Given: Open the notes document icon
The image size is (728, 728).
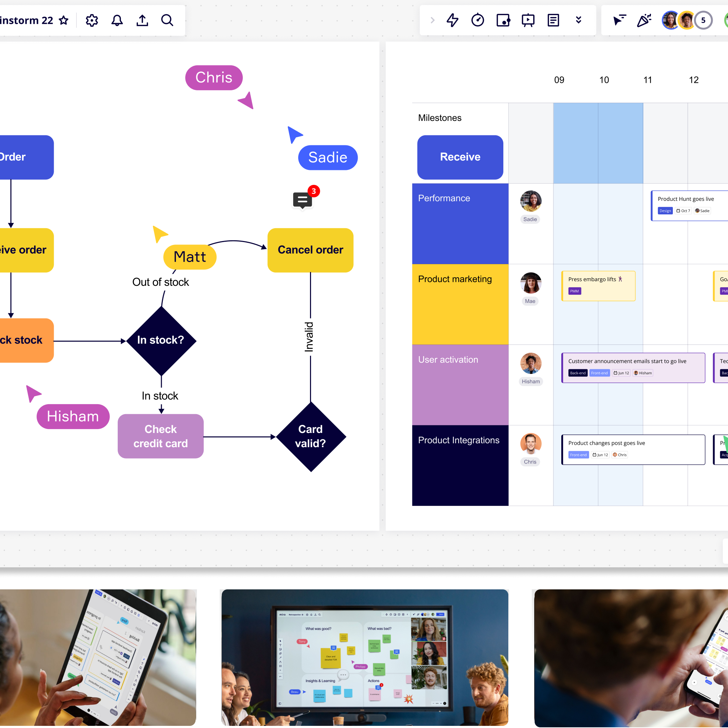Looking at the screenshot, I should 553,20.
